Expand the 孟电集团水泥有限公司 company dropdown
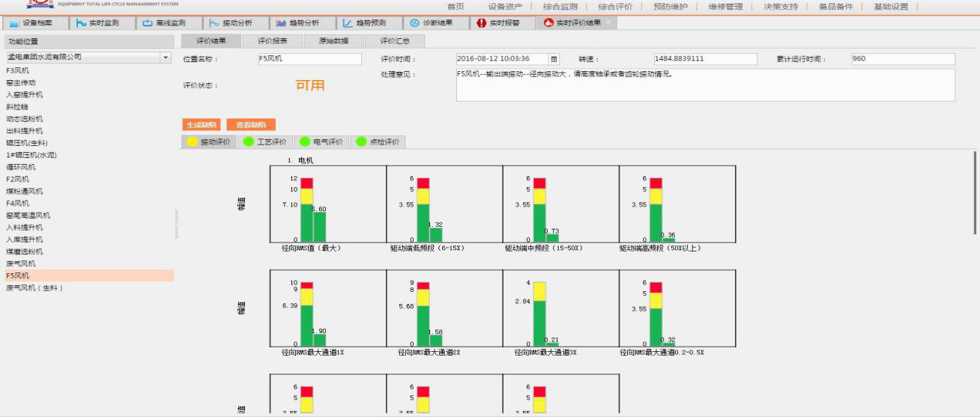The width and height of the screenshot is (980, 417). pos(166,58)
